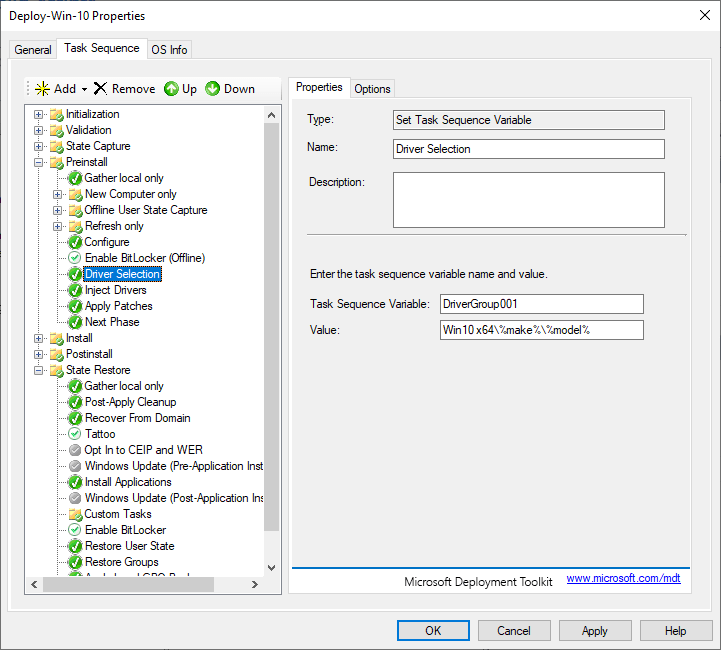Open the OS Info tab
This screenshot has width=721, height=650.
coord(169,50)
